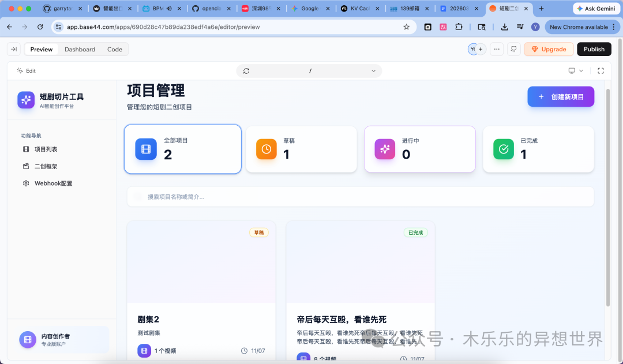The image size is (623, 364).
Task: Collapse the sidebar with the arrow icon
Action: click(14, 49)
